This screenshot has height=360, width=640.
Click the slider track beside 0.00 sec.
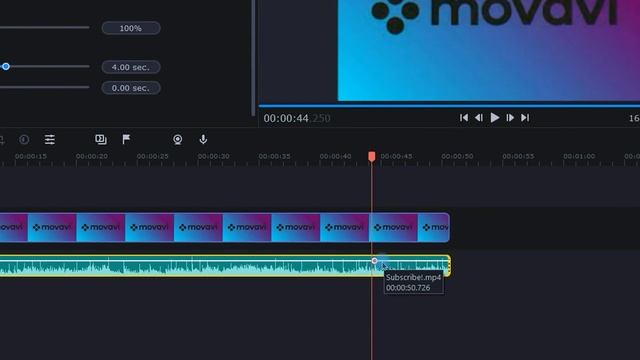pyautogui.click(x=44, y=87)
